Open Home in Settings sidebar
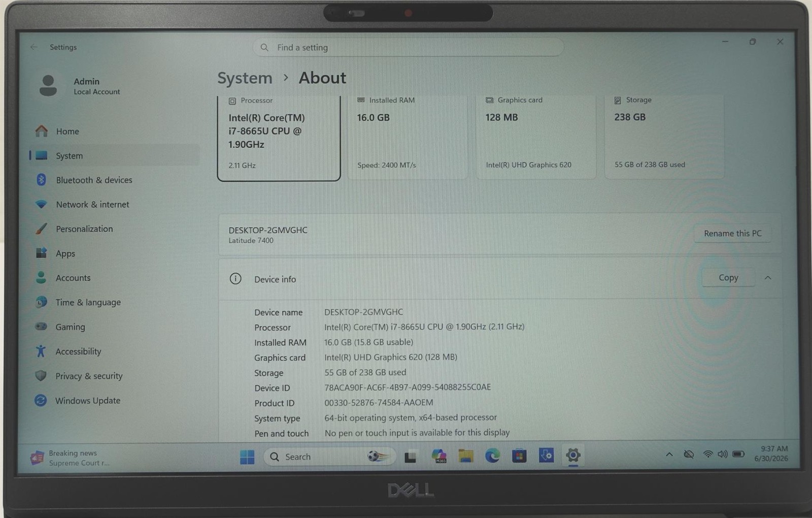This screenshot has width=812, height=518. (114, 132)
